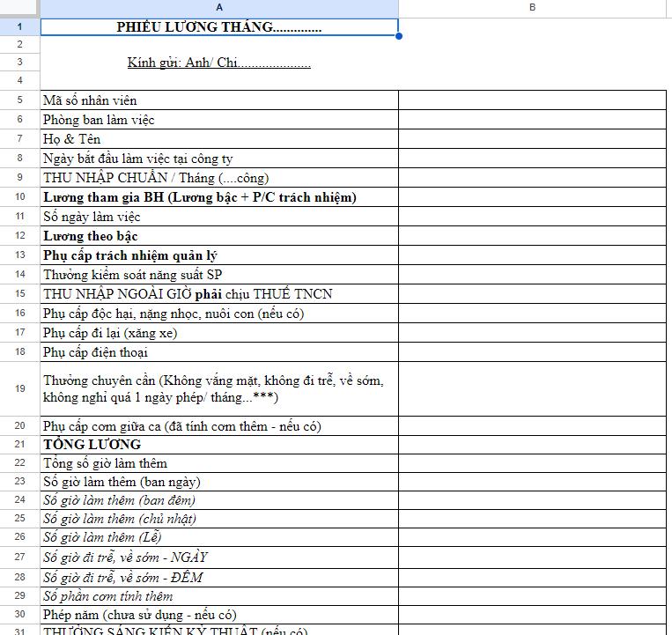Screen dimensions: 672x635
Task: Click the Mã số nhân viên cell
Action: [219, 100]
